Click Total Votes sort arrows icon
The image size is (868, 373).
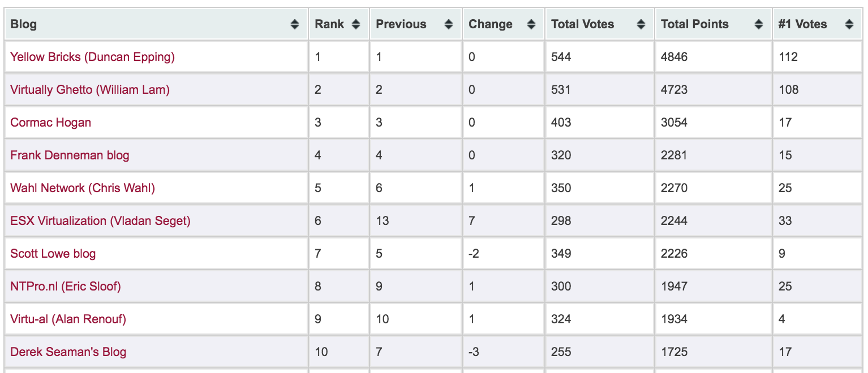(641, 24)
